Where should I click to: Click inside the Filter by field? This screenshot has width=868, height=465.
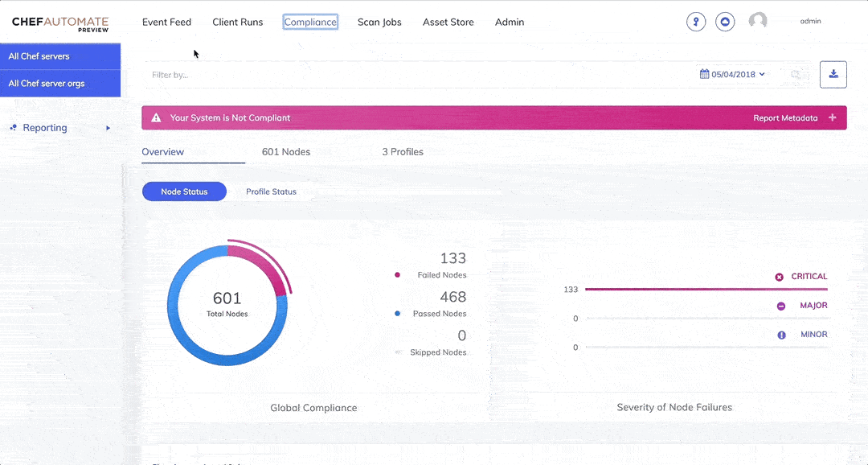241,74
